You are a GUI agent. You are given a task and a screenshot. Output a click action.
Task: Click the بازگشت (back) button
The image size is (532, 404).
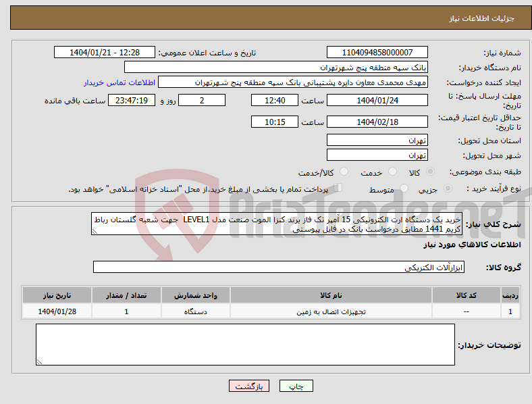pyautogui.click(x=249, y=386)
